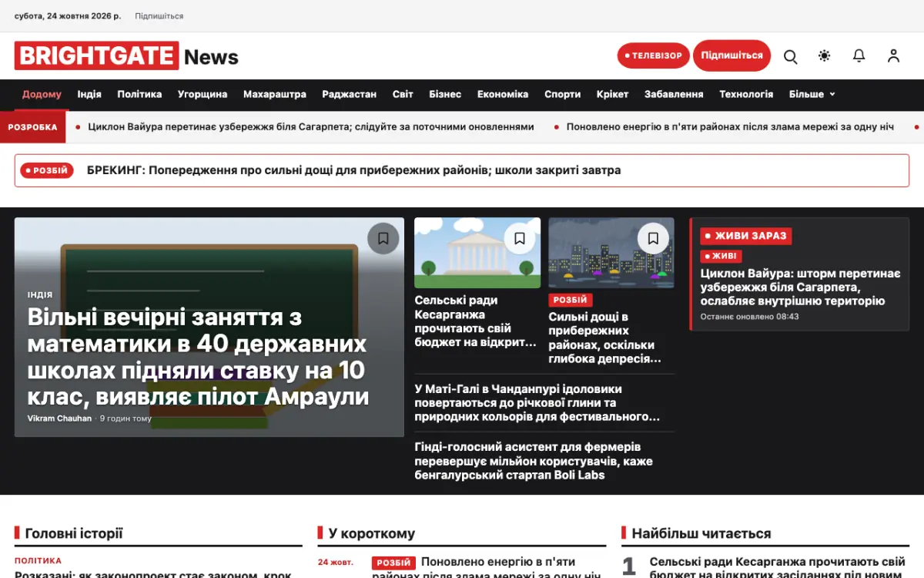Viewport: 924px width, 578px height.
Task: Open notifications bell icon
Action: (x=859, y=56)
